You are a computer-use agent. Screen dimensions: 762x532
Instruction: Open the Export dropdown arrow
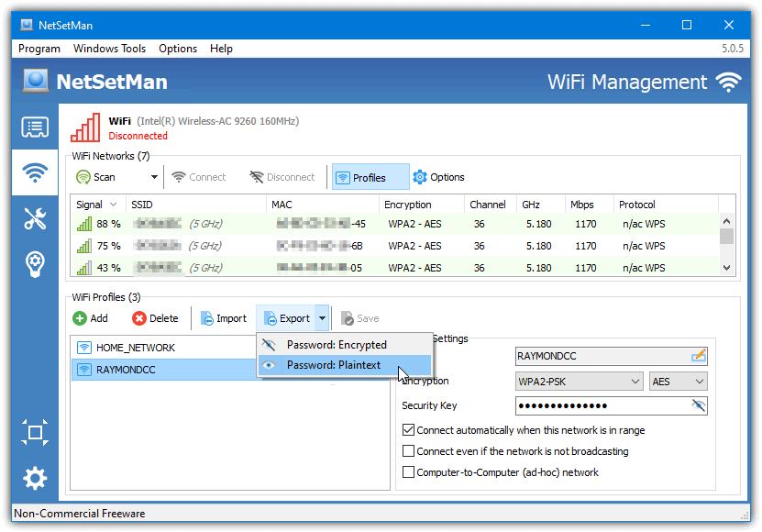click(x=322, y=318)
